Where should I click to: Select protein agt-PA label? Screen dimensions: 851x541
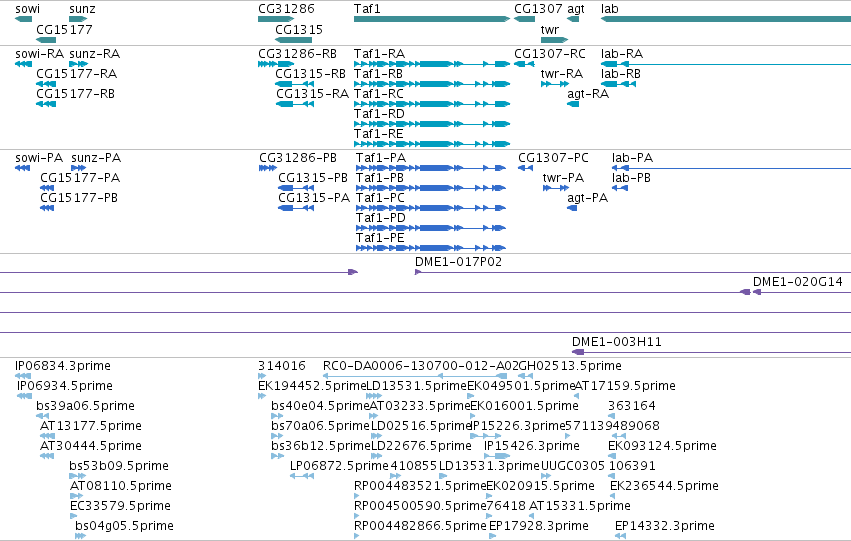[588, 199]
